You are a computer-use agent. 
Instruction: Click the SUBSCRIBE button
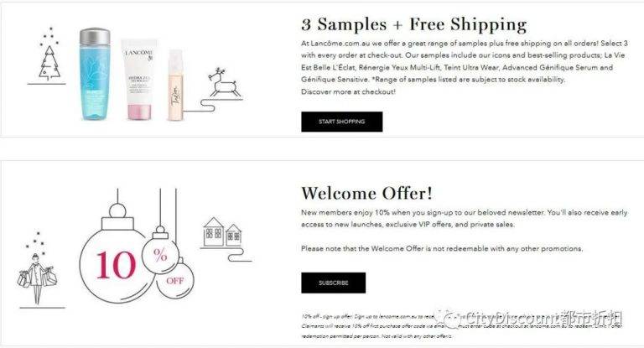333,283
